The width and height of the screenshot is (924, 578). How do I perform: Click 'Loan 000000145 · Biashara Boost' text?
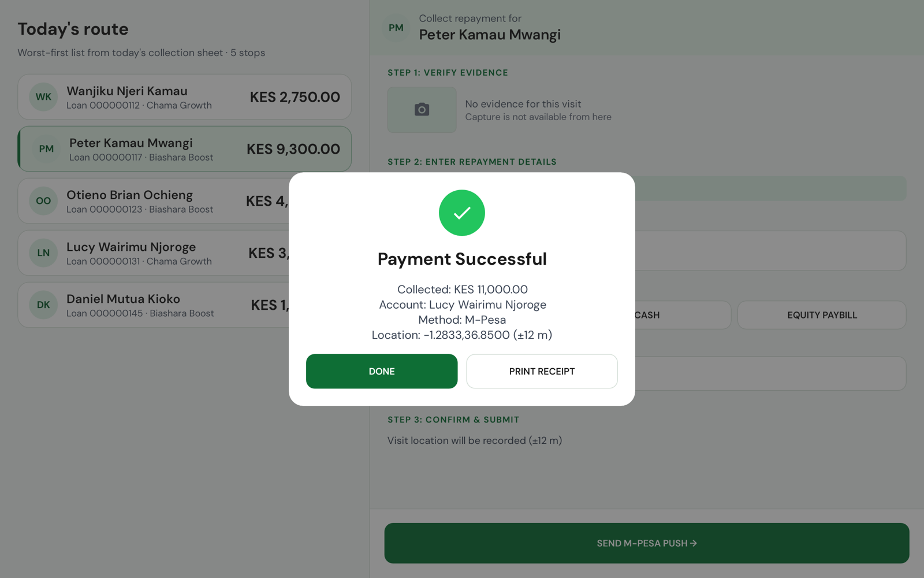140,313
